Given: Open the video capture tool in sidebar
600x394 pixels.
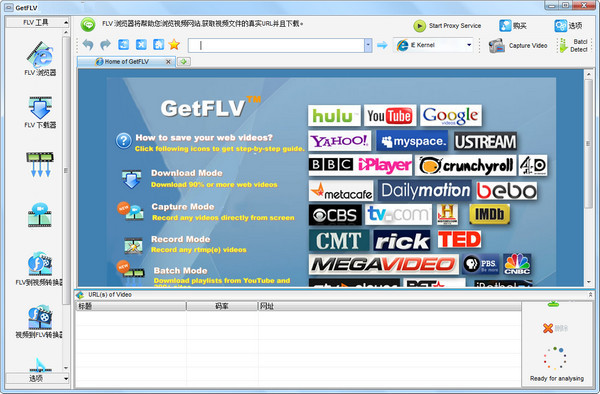Looking at the screenshot, I should click(x=40, y=215).
